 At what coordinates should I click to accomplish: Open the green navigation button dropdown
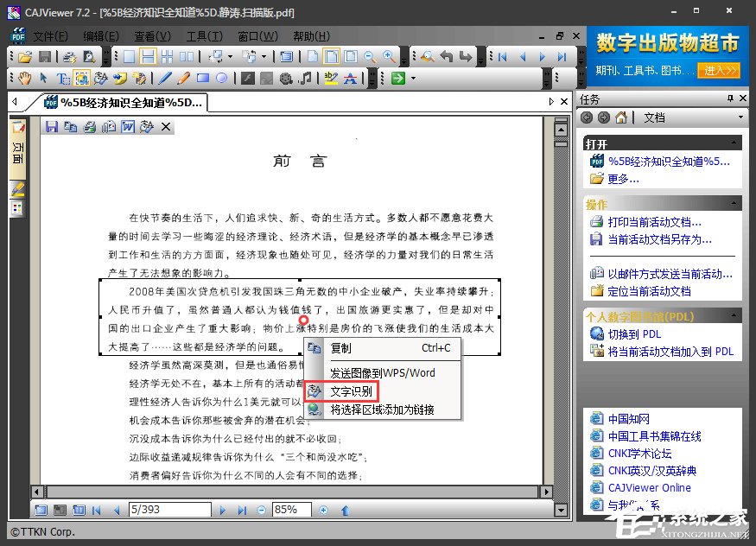pos(413,78)
